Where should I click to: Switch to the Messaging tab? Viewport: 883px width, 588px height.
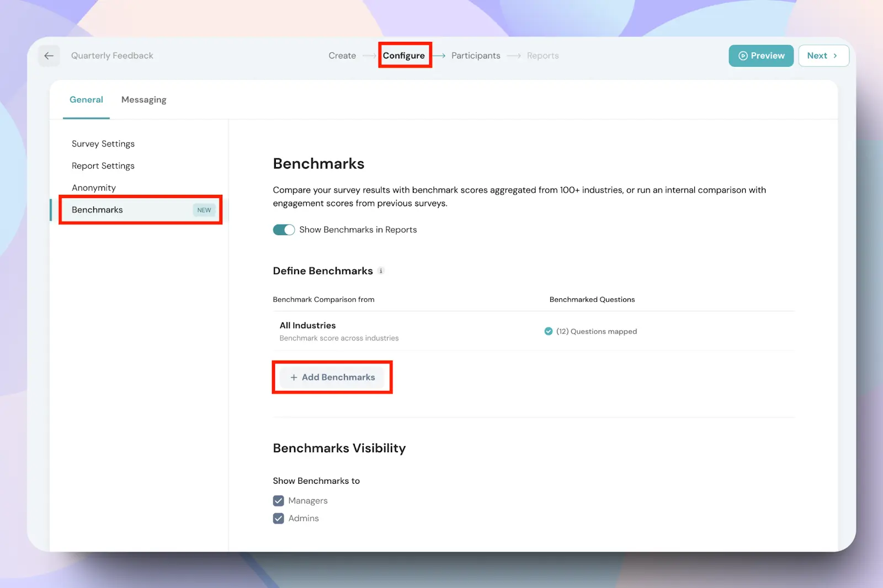(x=143, y=100)
